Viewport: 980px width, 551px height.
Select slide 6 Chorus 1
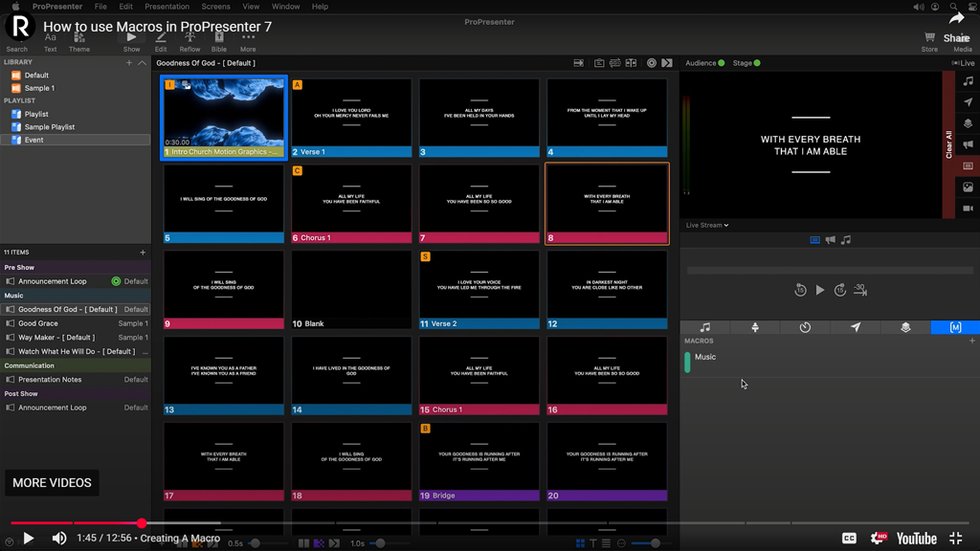(351, 204)
